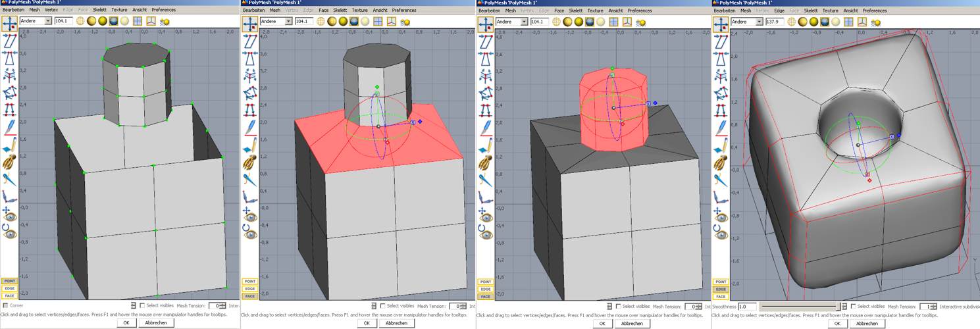Switch to textured sphere display in the point-mode window
This screenshot has height=329, width=980.
[115, 21]
